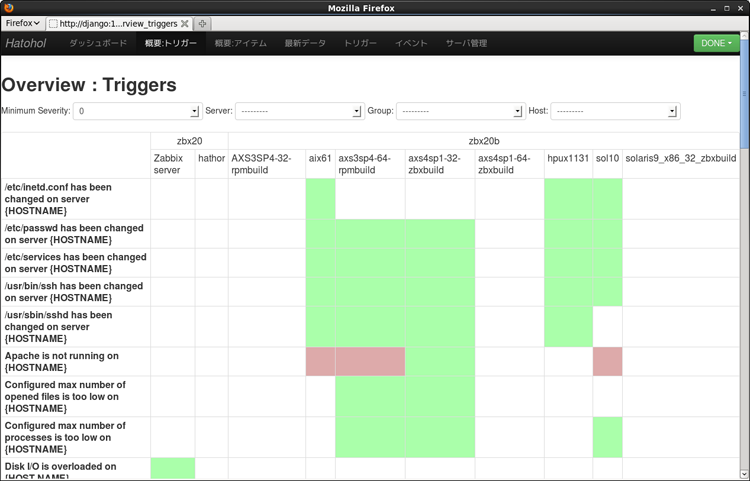The width and height of the screenshot is (750, 481).
Task: Open a new tab with plus button
Action: coord(202,23)
